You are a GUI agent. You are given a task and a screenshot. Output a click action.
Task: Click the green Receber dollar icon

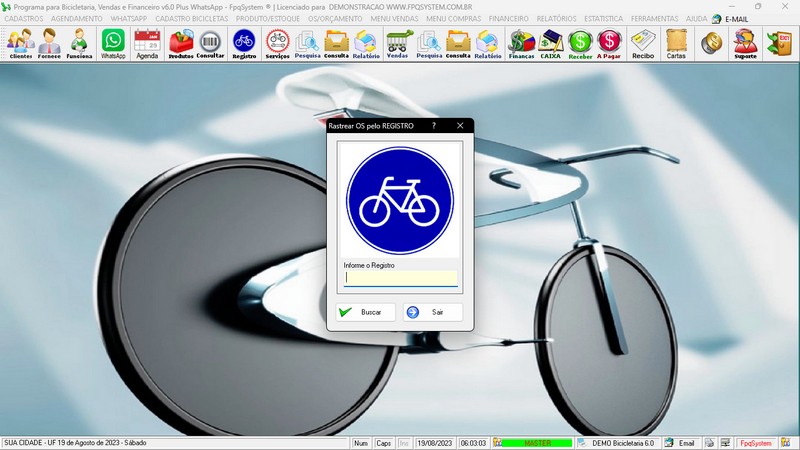(x=580, y=44)
